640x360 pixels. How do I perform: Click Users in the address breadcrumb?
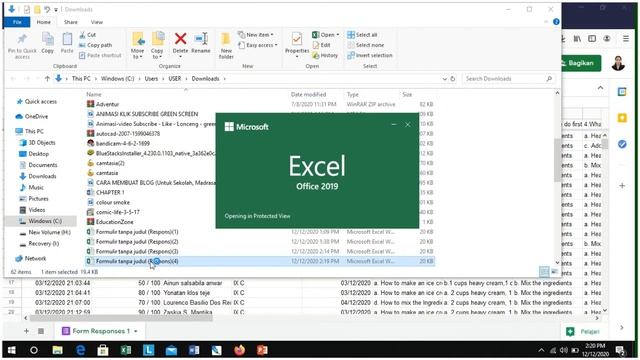[x=151, y=78]
